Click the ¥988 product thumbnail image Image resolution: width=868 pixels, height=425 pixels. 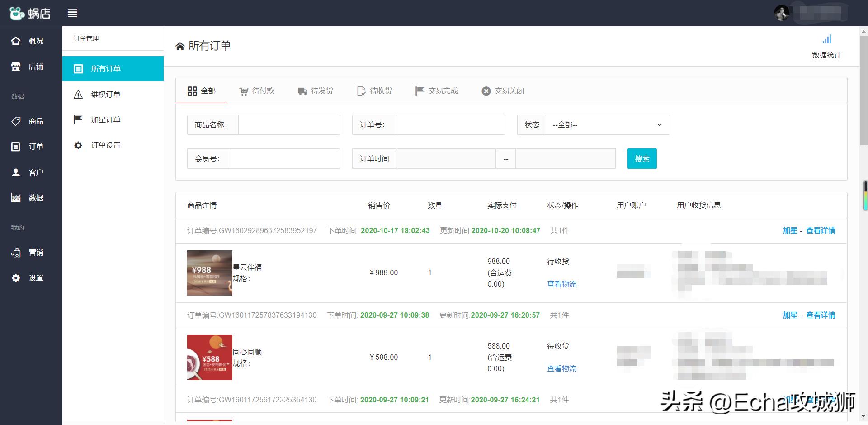pos(209,272)
